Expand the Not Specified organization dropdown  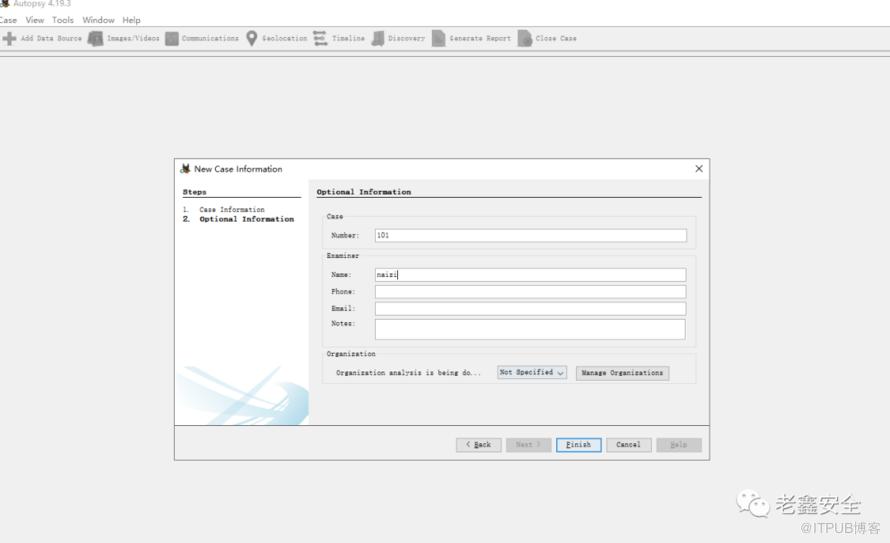(532, 373)
